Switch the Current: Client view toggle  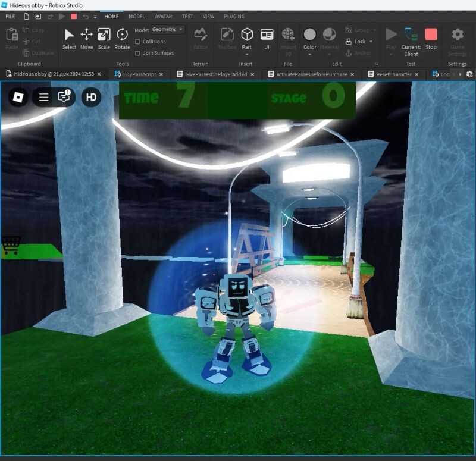pos(411,39)
